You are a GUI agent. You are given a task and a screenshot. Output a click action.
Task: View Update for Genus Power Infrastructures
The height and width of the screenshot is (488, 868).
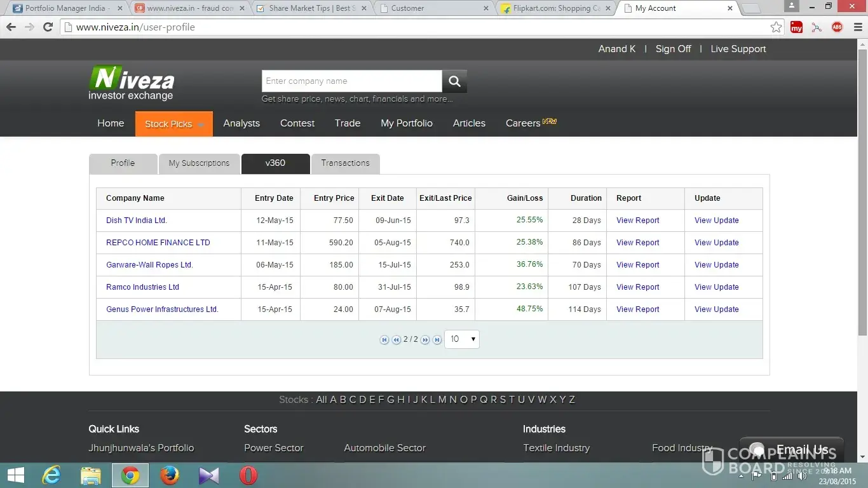point(716,309)
